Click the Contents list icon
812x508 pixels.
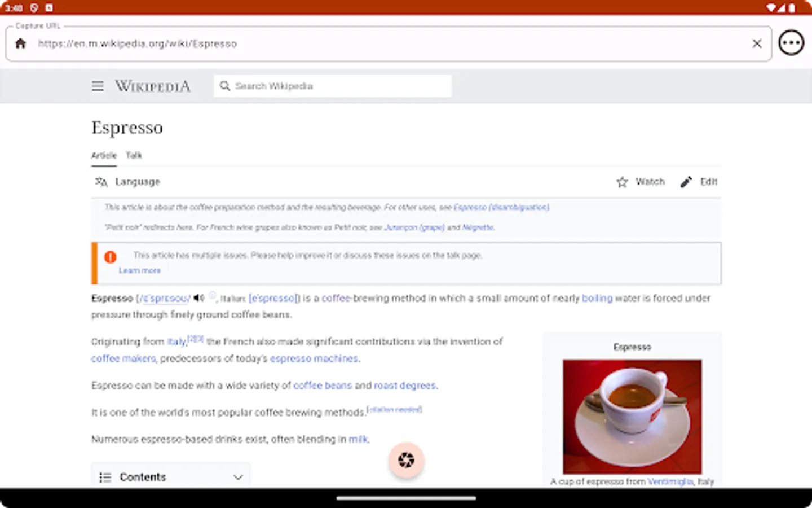(105, 478)
